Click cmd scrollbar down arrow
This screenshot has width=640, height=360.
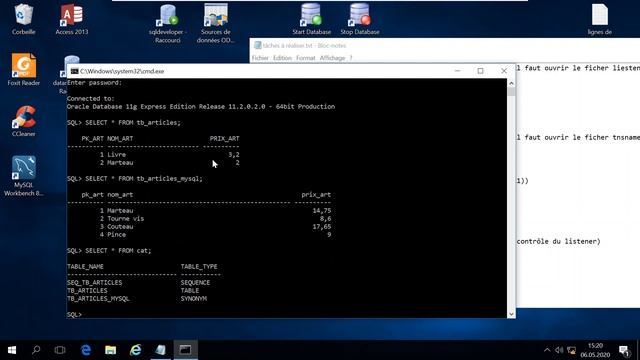click(x=511, y=314)
